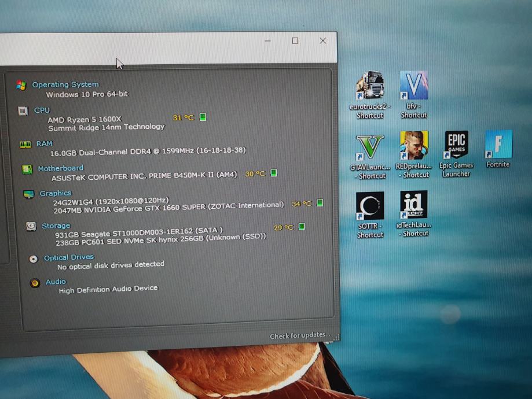The image size is (532, 399).
Task: Click the green Motherboard temperature indicator
Action: [x=274, y=173]
